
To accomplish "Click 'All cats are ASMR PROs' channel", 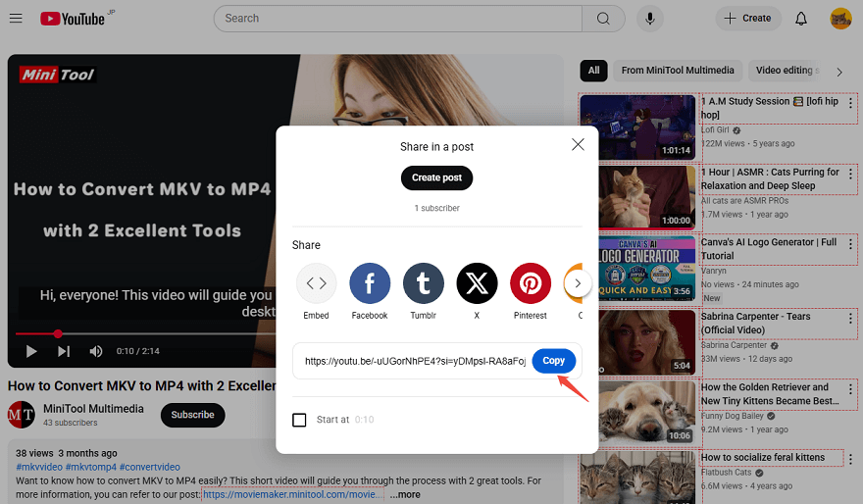I will (744, 201).
